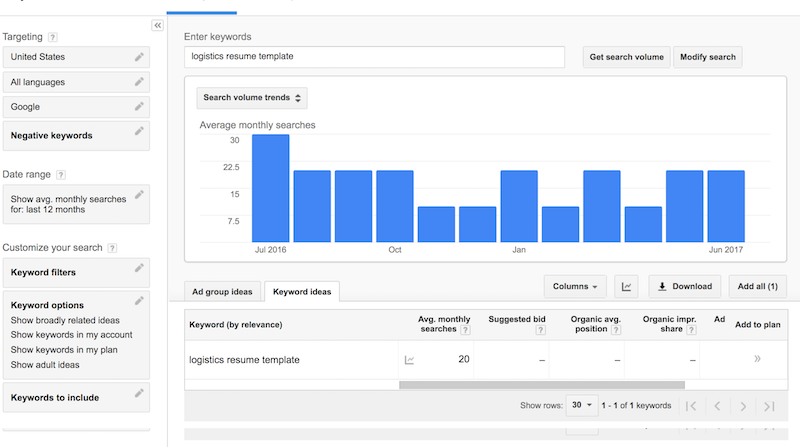Open Avg. monthly searches help icon
Viewport: 800px width, 447px height.
pyautogui.click(x=465, y=330)
